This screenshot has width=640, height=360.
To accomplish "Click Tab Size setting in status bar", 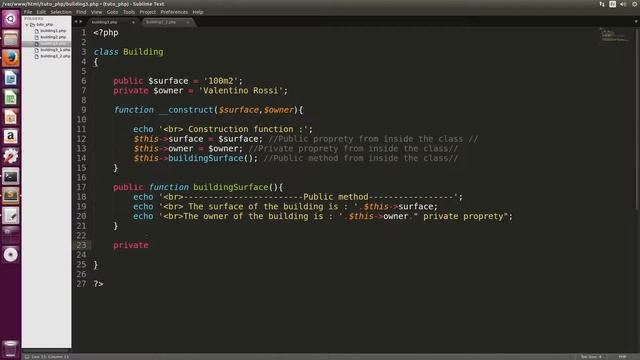I will pyautogui.click(x=591, y=357).
